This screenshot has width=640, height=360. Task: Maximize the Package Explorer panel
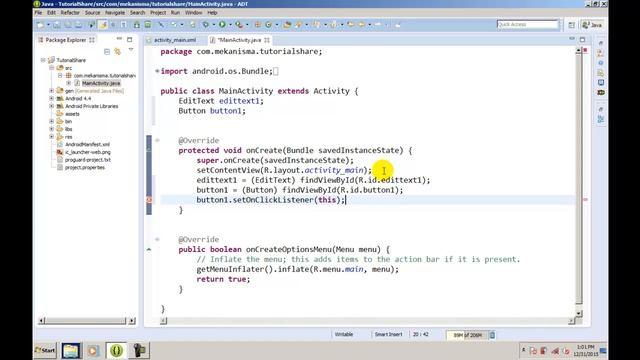click(129, 40)
